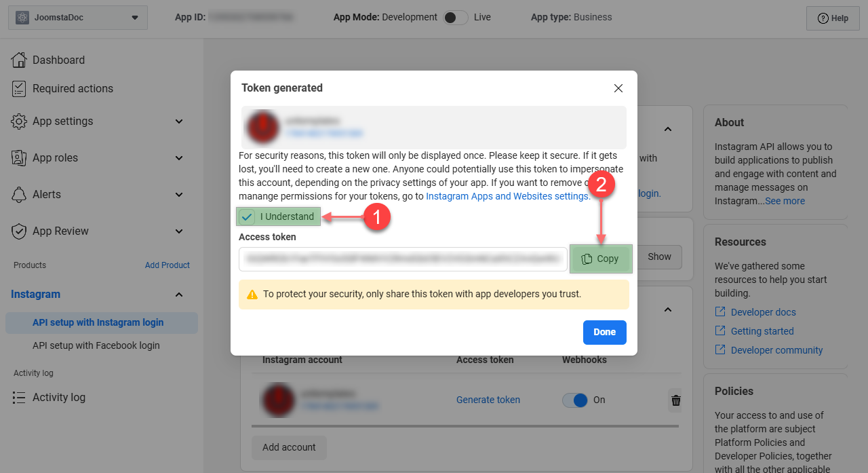Click the Required actions checklist icon
This screenshot has width=868, height=473.
pos(19,88)
